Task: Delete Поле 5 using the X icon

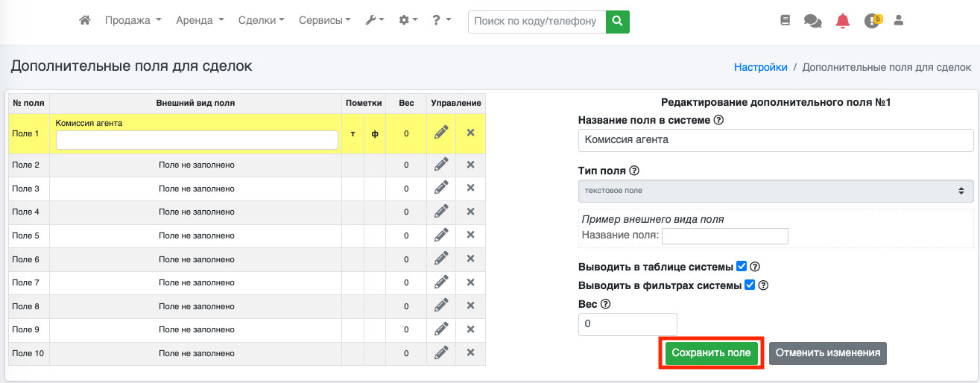Action: coord(470,235)
